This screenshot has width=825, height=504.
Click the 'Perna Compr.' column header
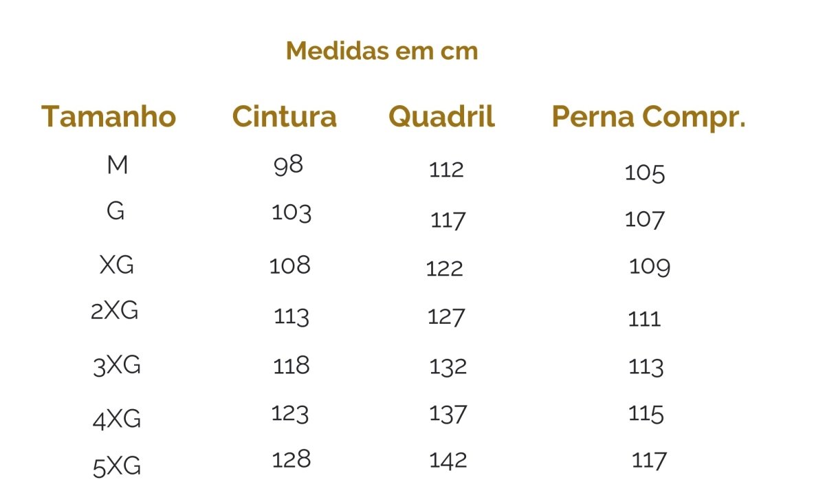(x=648, y=117)
